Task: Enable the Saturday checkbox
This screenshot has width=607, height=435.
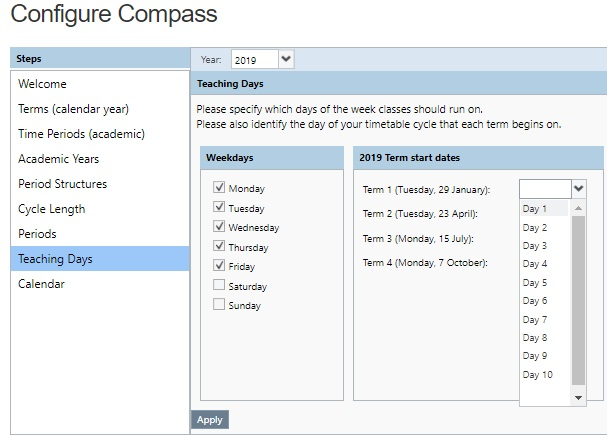Action: [x=219, y=286]
